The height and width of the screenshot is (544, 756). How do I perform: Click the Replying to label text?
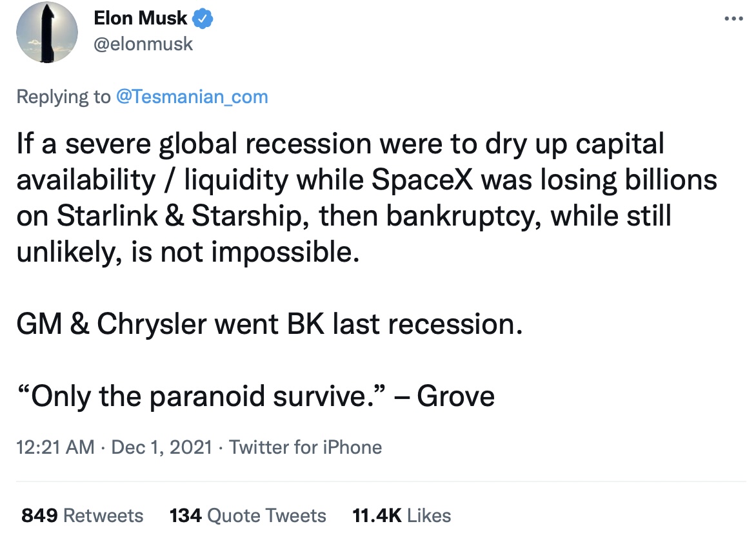tap(64, 97)
